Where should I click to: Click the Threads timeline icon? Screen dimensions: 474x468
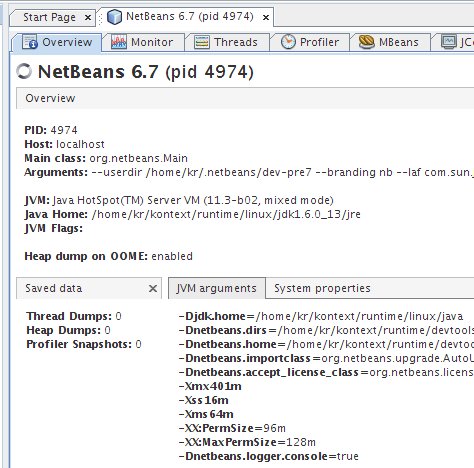click(202, 42)
